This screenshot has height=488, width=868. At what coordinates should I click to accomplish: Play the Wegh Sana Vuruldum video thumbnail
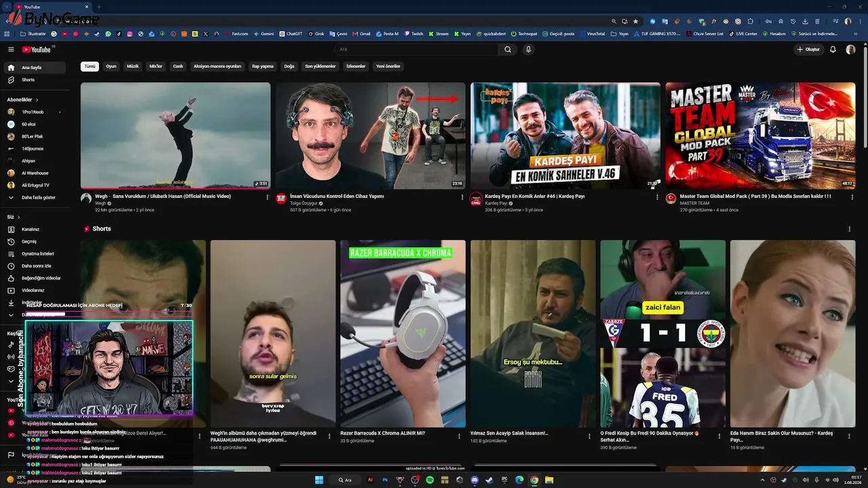pyautogui.click(x=176, y=136)
